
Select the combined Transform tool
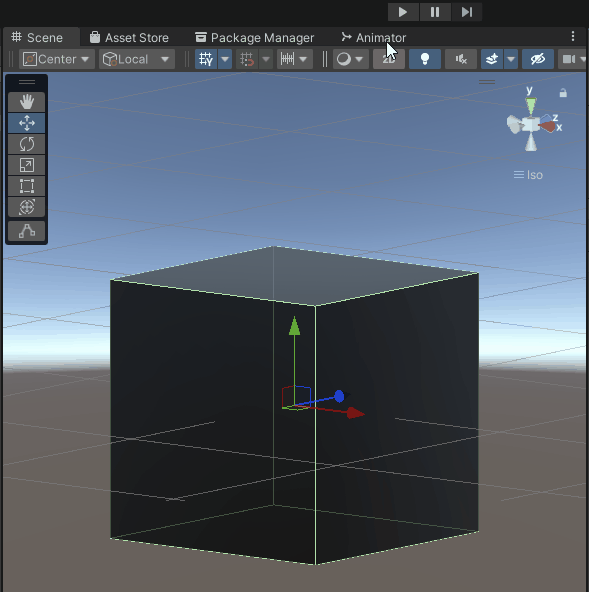(x=26, y=207)
